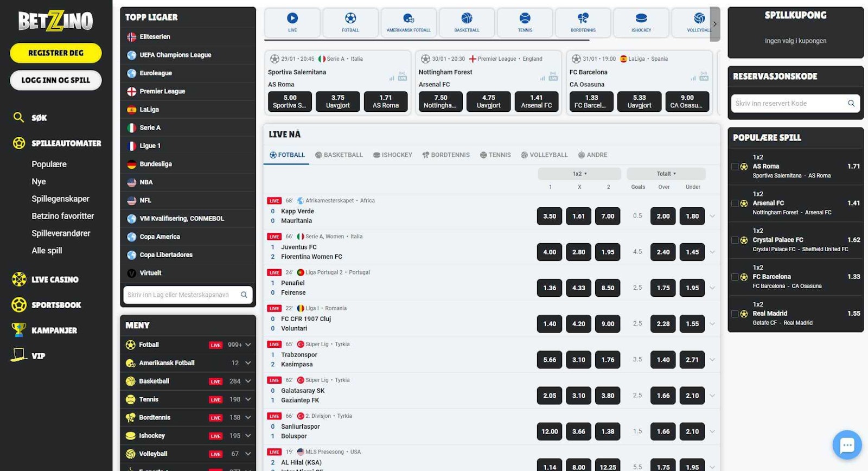
Task: Select the Fotball sport tile
Action: [x=350, y=22]
